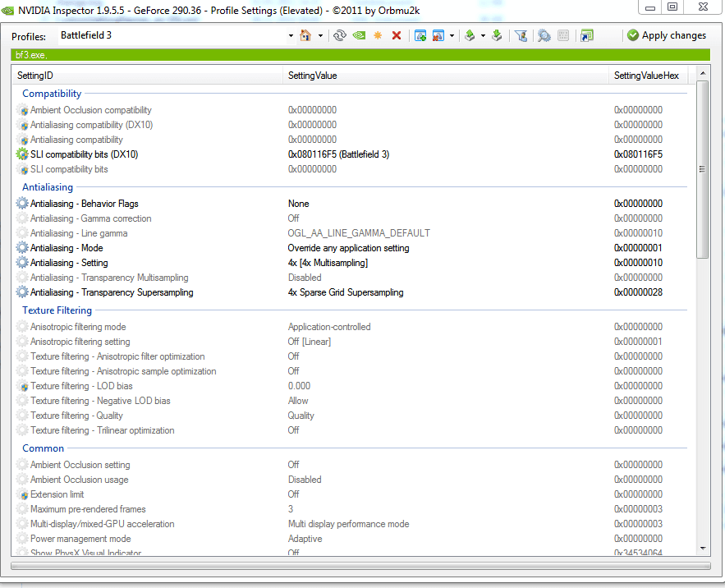725x588 pixels.
Task: Click gear icon of Power management mode
Action: click(x=22, y=539)
